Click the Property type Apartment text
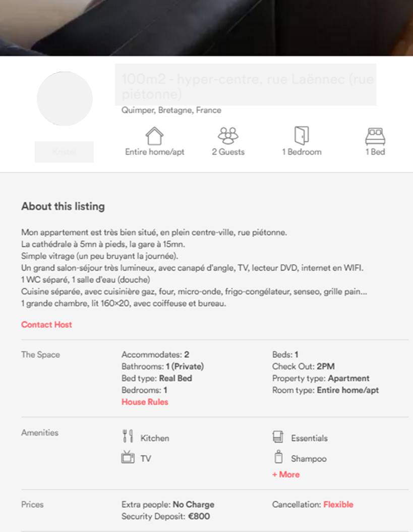 click(321, 378)
